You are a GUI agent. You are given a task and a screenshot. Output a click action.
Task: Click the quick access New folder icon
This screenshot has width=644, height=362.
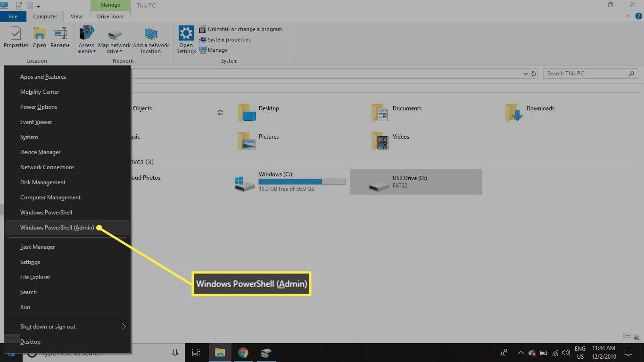tap(29, 5)
